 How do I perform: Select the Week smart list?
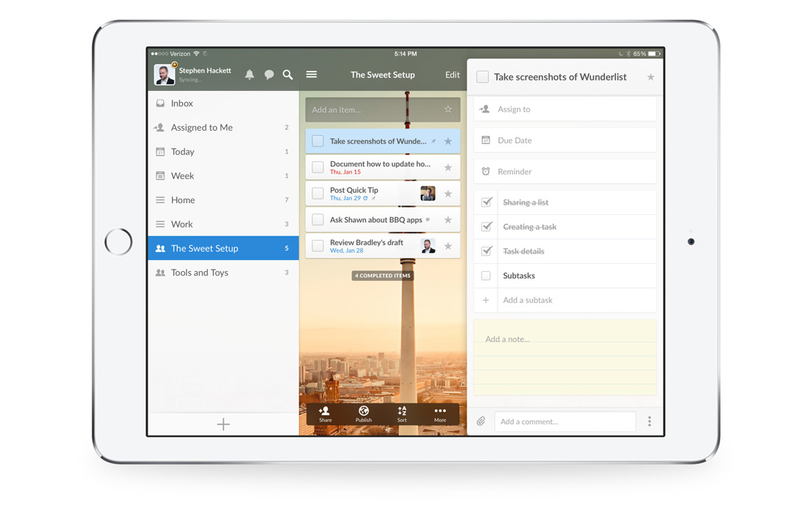[x=223, y=176]
